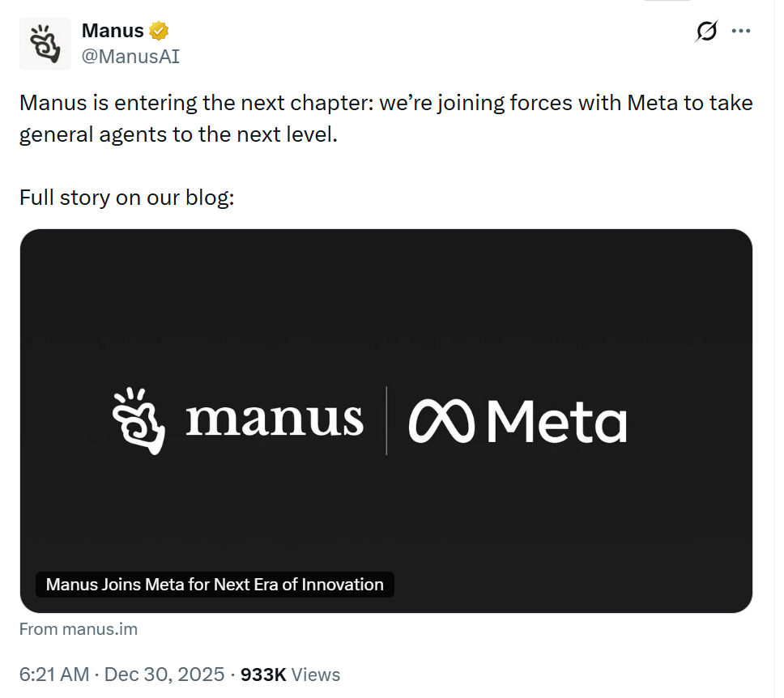784x698 pixels.
Task: Visit the From manus.im source link
Action: [78, 628]
